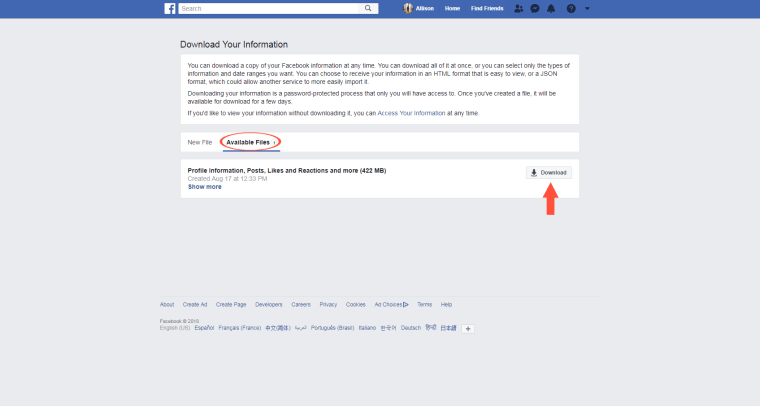Expand the account menu dropdown arrow
The image size is (760, 406).
pyautogui.click(x=587, y=8)
